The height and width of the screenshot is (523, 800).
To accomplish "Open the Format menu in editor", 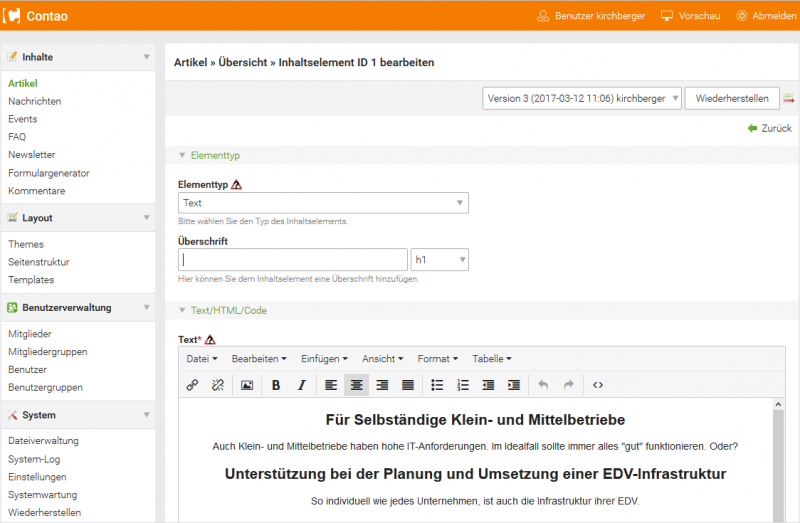I will [x=437, y=358].
